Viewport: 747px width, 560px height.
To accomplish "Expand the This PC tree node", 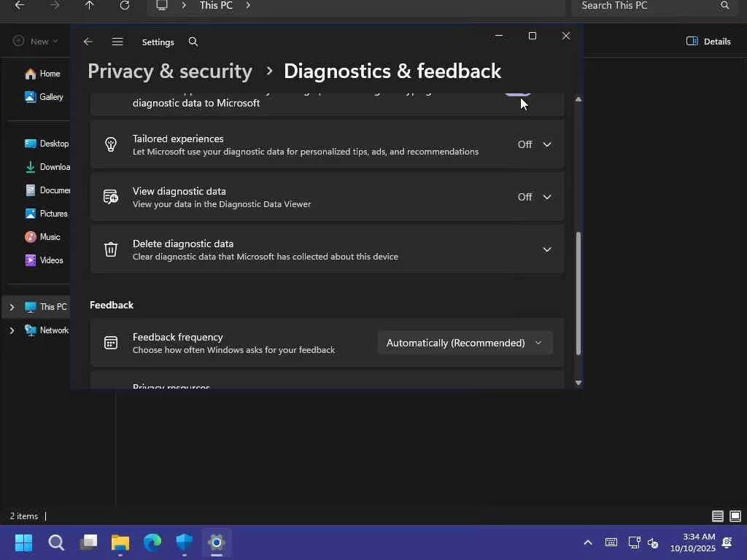I will 12,307.
